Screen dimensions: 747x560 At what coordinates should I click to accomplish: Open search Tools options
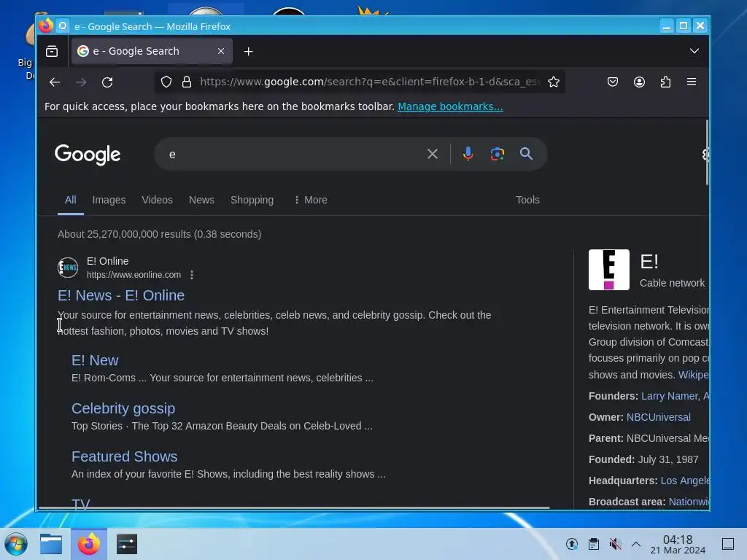(x=527, y=200)
